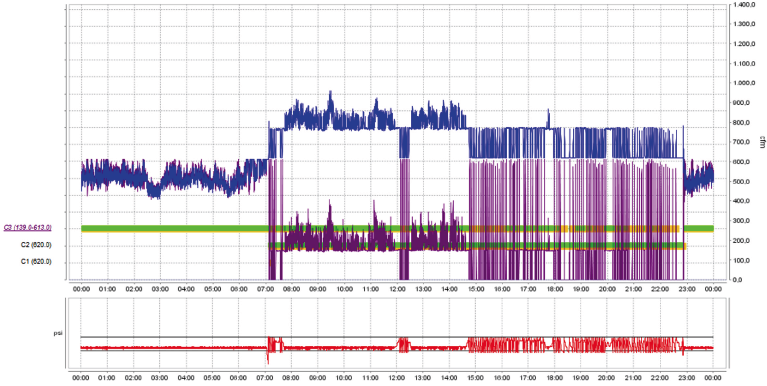This screenshot has width=767, height=386.
Task: Click the 12:00 tick under the flow chart
Action: pos(397,289)
